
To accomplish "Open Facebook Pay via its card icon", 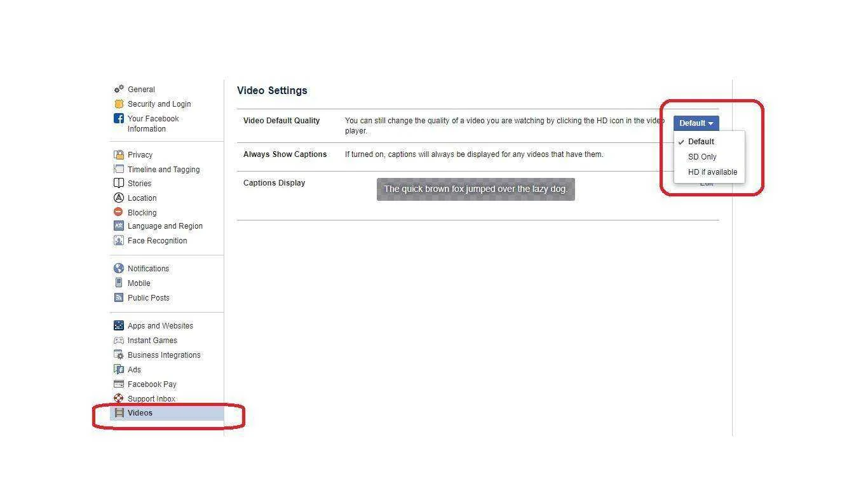I will click(x=119, y=384).
